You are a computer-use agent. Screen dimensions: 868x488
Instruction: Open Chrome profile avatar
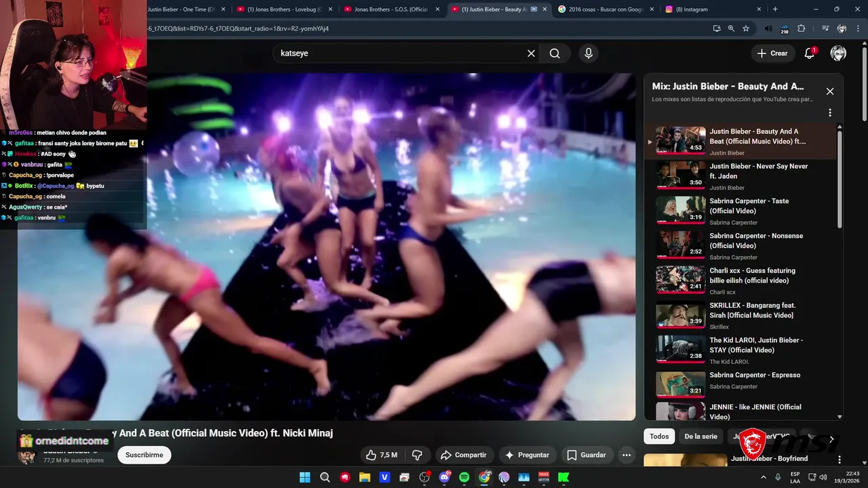tap(842, 28)
